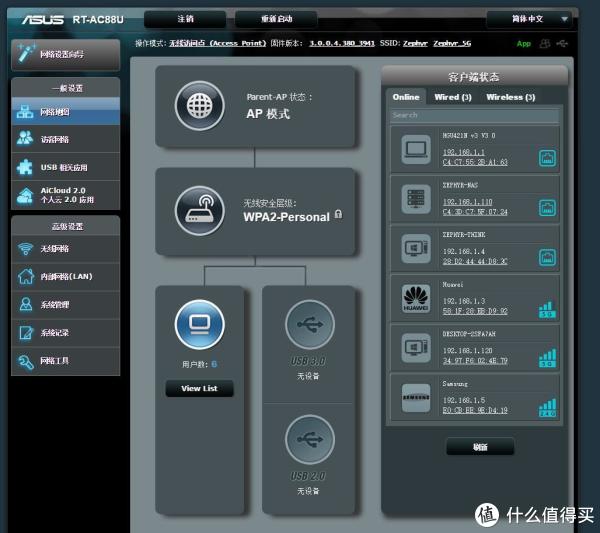This screenshot has height=533, width=600.
Task: Click the client Search field
Action: [474, 115]
